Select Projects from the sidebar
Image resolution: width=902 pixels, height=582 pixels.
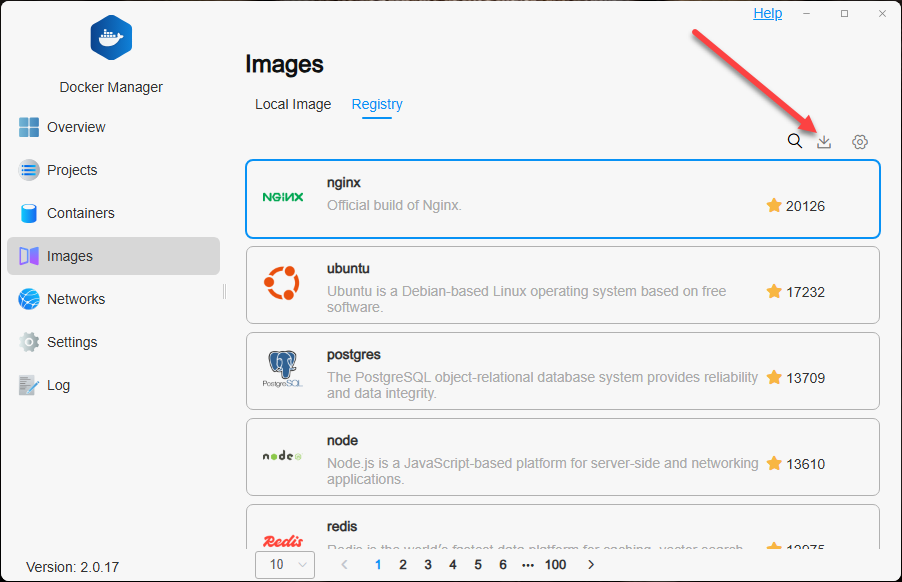coord(71,170)
